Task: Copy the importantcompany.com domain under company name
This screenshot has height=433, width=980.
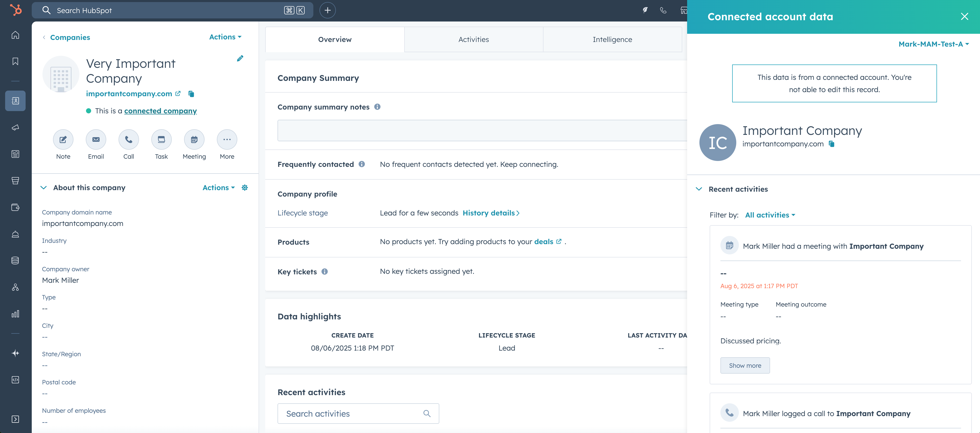Action: pyautogui.click(x=191, y=93)
